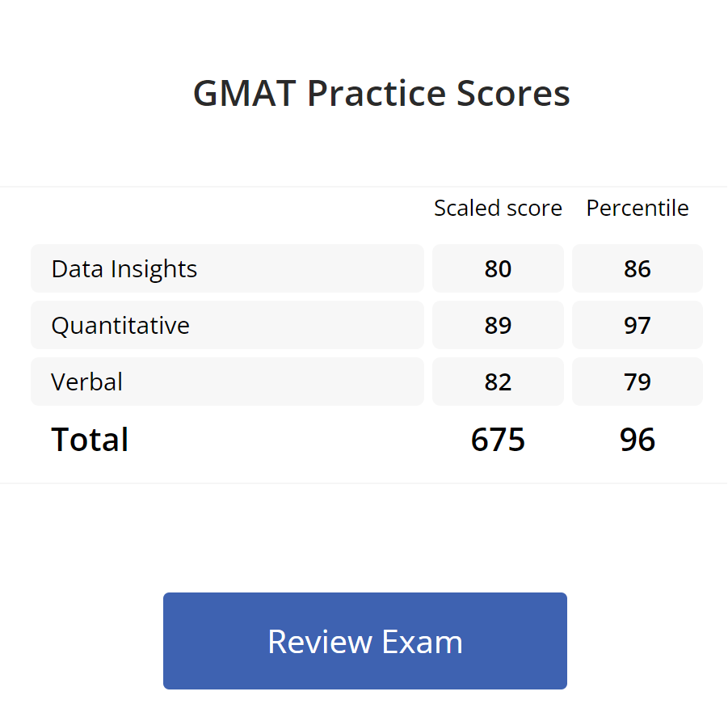Select the Verbal row label
Screen dimensions: 728x721
pyautogui.click(x=87, y=382)
